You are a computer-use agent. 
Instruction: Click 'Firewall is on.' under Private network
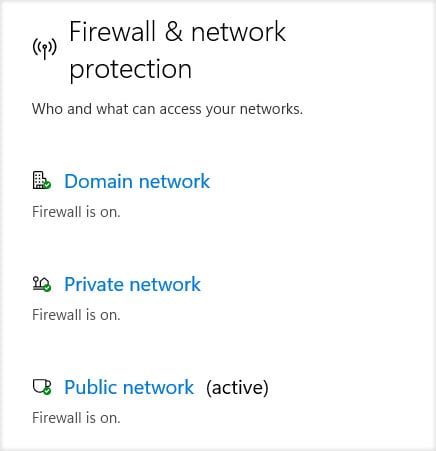pos(76,315)
